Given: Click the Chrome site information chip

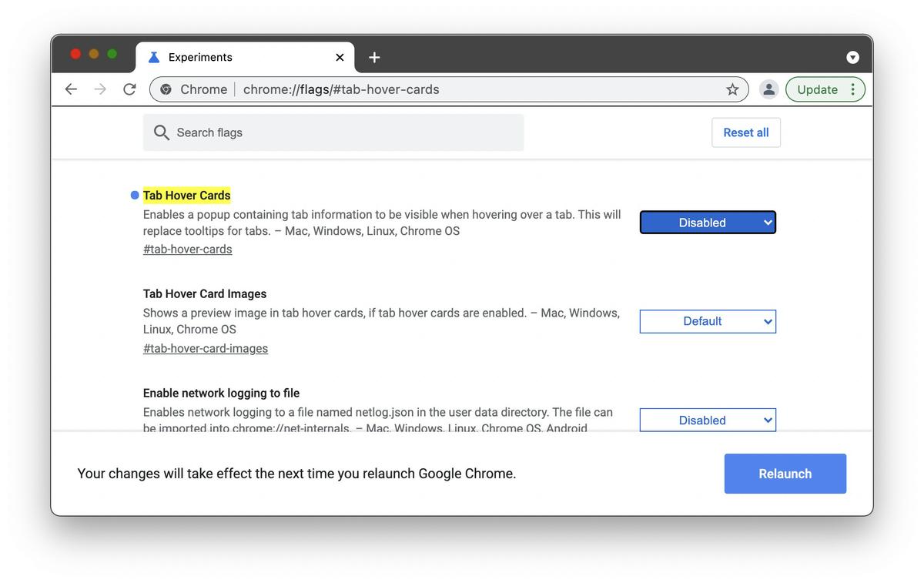Looking at the screenshot, I should click(191, 89).
